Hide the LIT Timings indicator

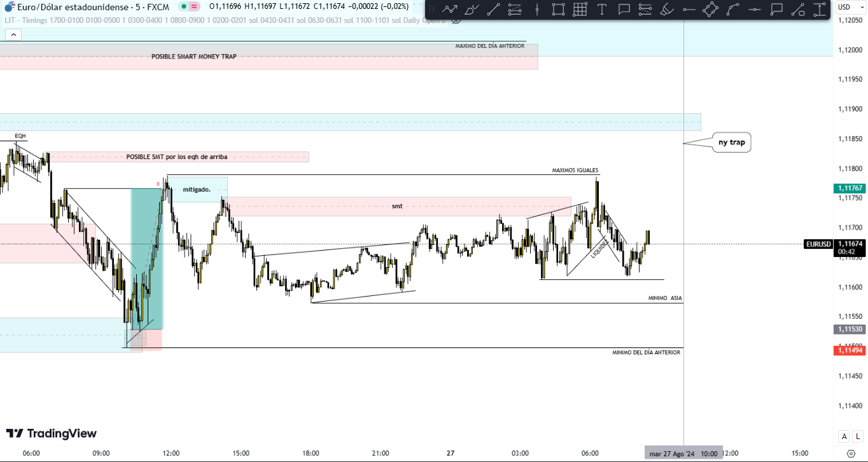[455, 20]
